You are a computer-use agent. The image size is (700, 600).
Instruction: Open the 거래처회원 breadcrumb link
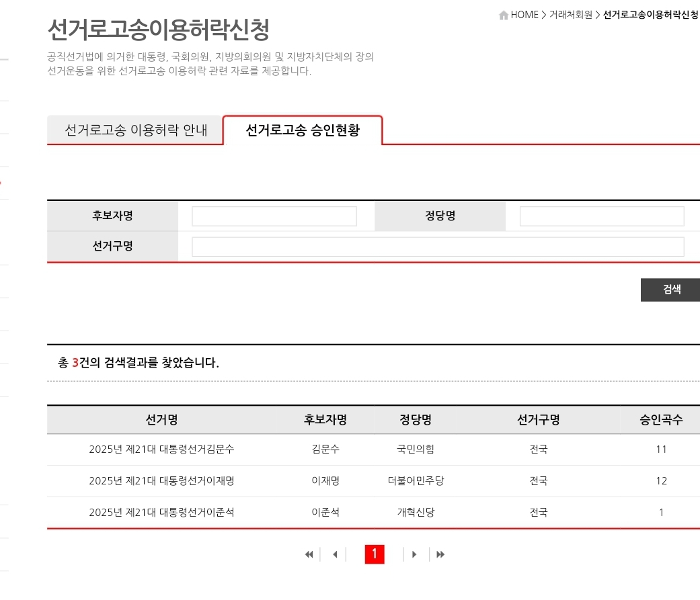point(570,15)
